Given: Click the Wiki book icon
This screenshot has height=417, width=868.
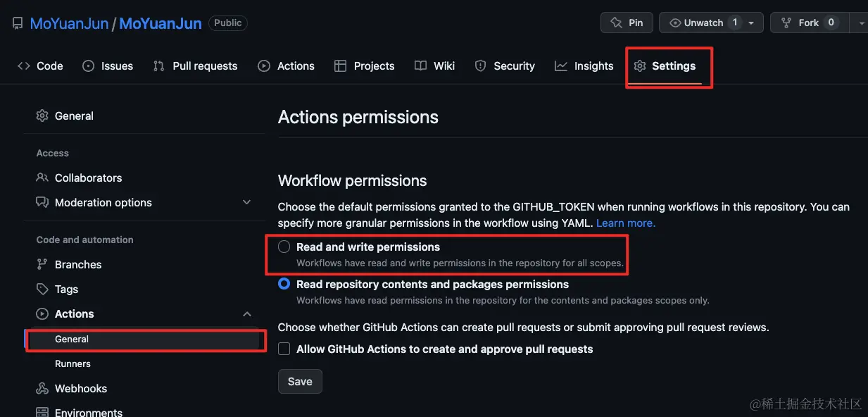Looking at the screenshot, I should click(x=420, y=66).
